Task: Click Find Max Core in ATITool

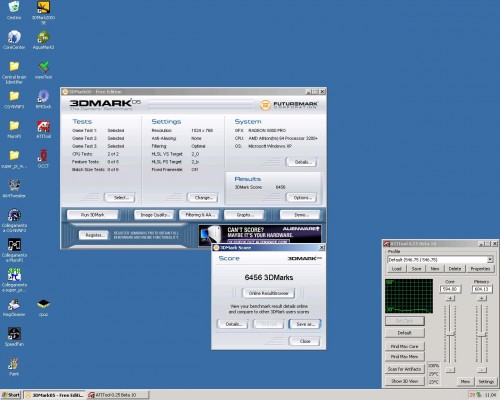Action: 405,346
